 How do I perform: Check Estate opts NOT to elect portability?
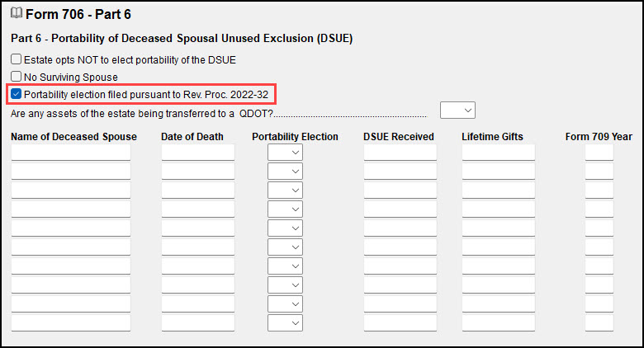pos(16,59)
